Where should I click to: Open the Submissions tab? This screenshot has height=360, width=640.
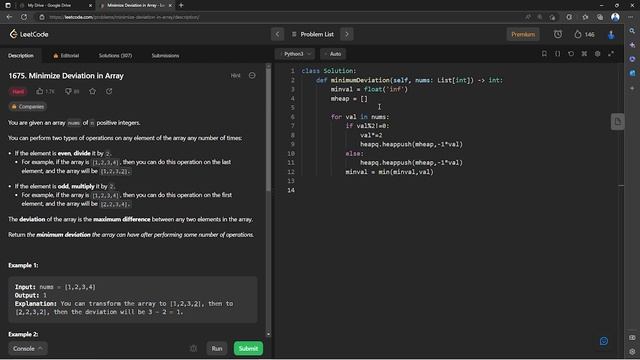tap(165, 56)
